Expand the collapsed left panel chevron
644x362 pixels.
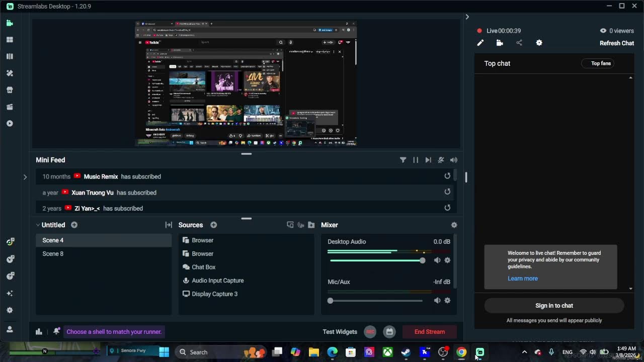[x=25, y=177]
